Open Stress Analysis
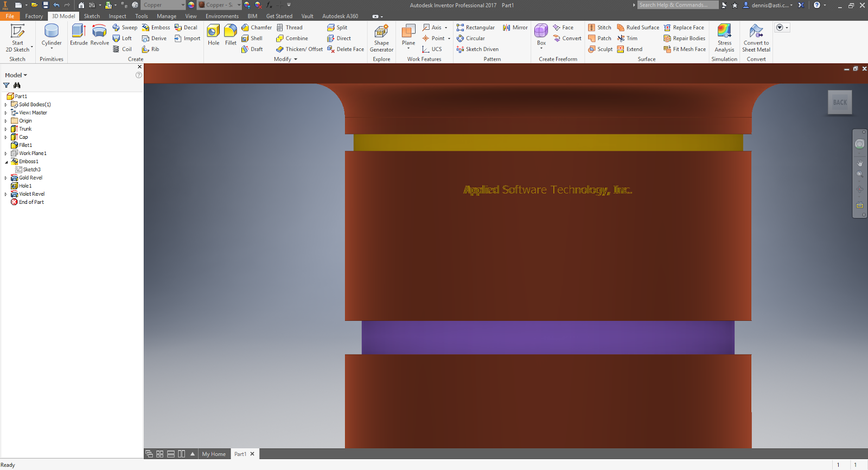 (724, 38)
